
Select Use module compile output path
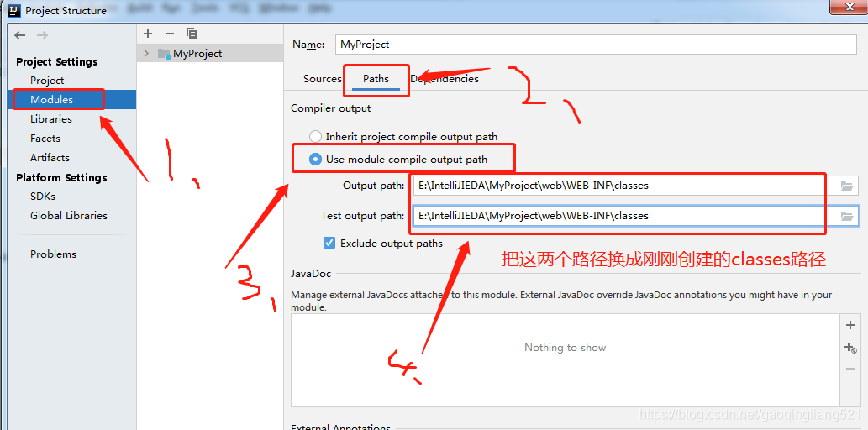point(316,159)
